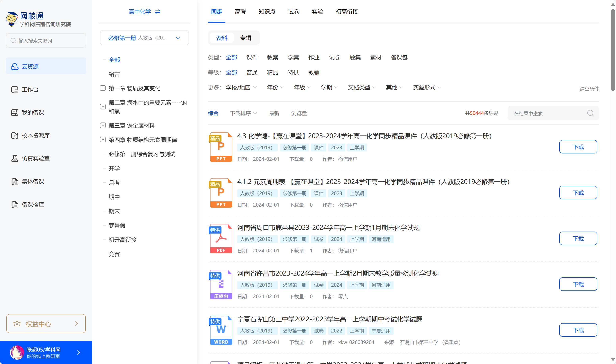Screen dimensions: 616x364
Task: Switch the resource view to 专辑
Action: [x=245, y=38]
